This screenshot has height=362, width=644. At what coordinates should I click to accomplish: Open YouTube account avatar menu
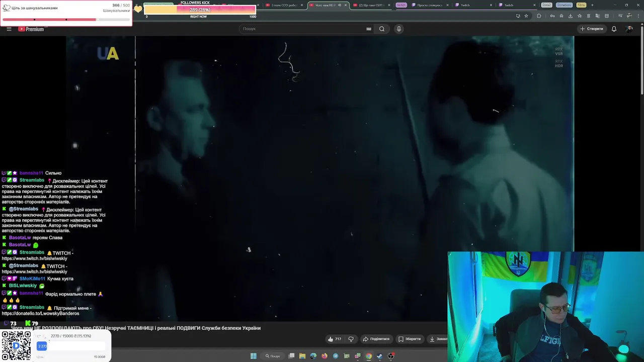(x=629, y=29)
